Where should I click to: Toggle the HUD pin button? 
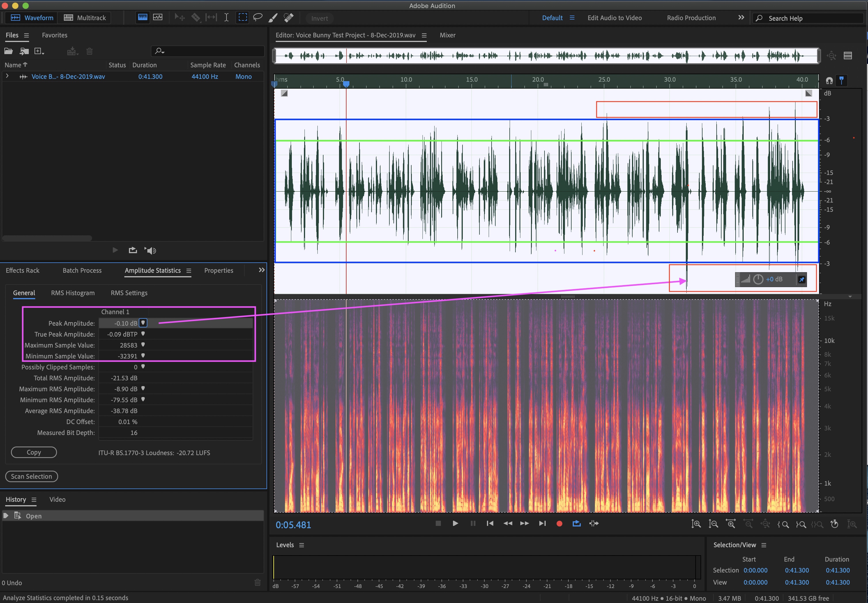(802, 280)
